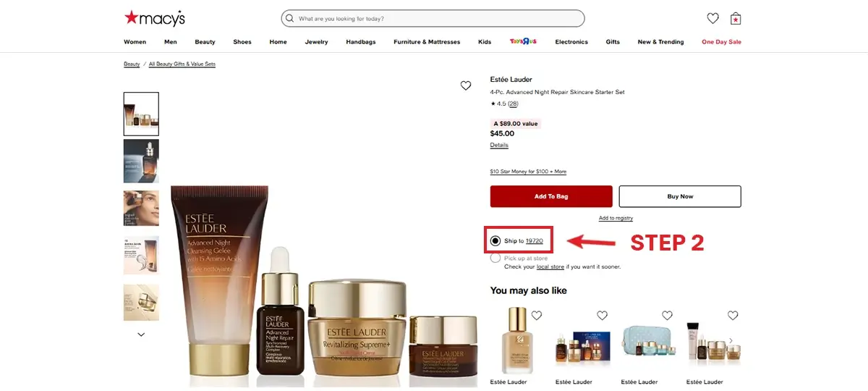
Task: Show more thumbnails with down chevron
Action: pyautogui.click(x=141, y=335)
